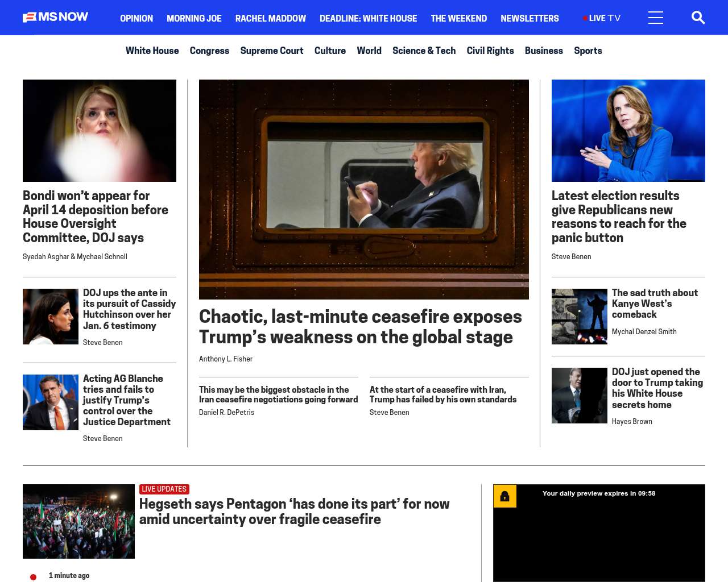Select the World topic
The width and height of the screenshot is (728, 582).
coord(369,51)
